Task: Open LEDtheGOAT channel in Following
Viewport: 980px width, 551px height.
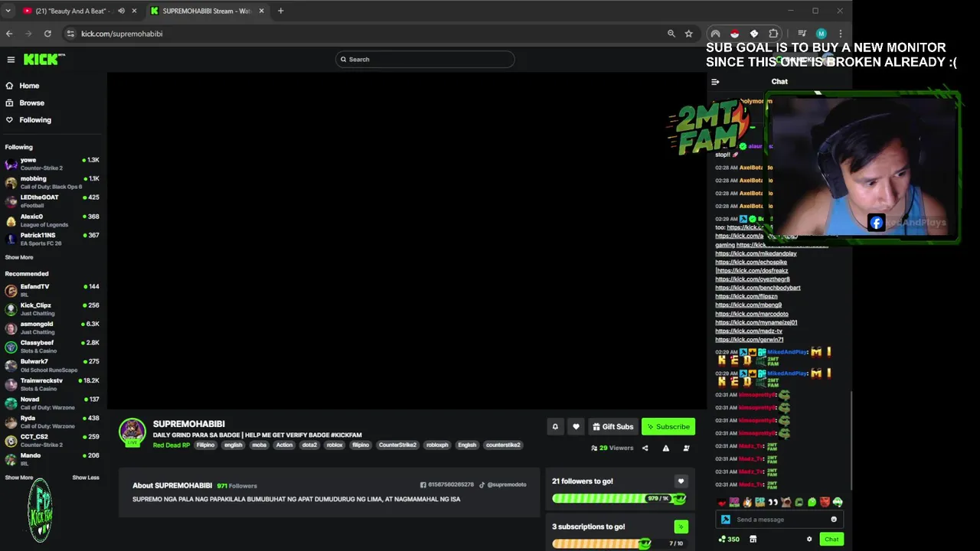Action: coord(52,201)
